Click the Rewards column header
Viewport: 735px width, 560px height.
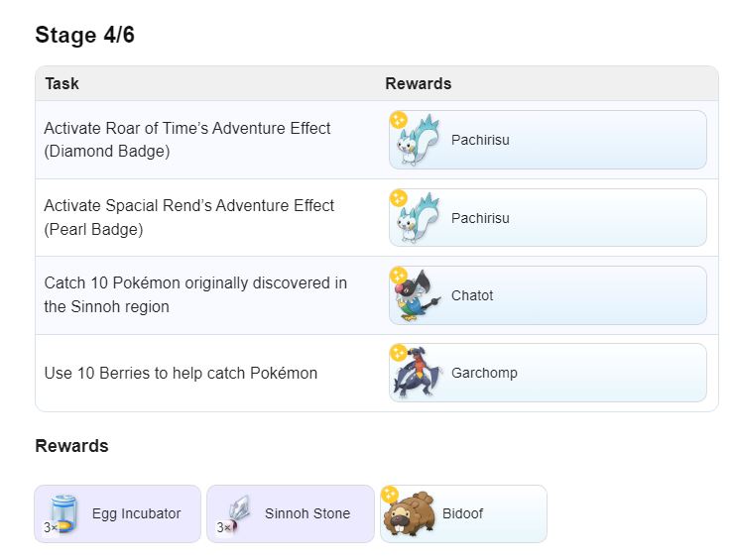point(418,83)
